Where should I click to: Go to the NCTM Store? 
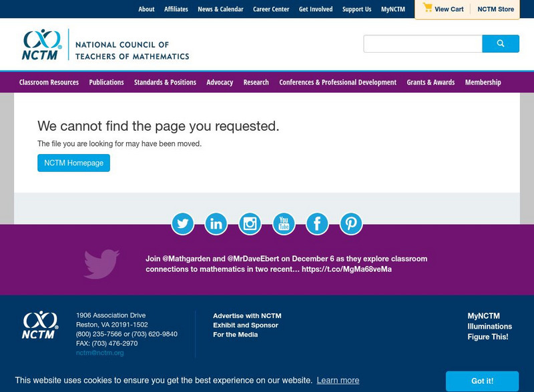(495, 9)
